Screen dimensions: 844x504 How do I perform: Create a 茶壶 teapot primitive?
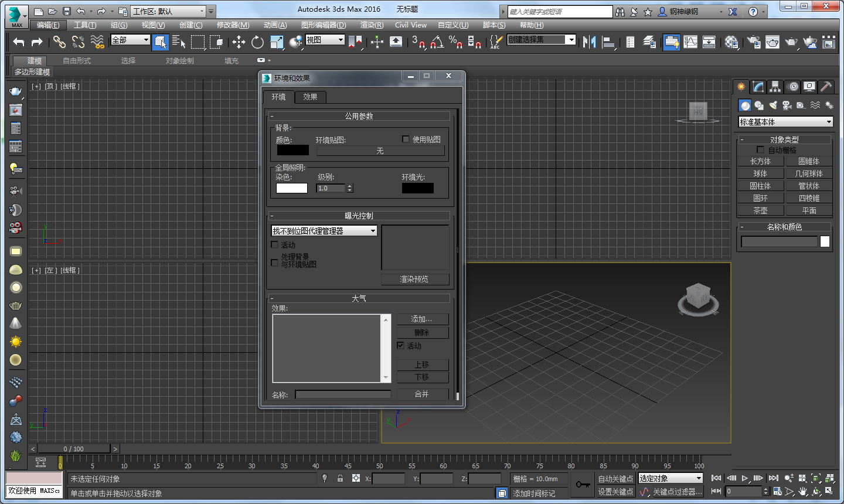pyautogui.click(x=761, y=210)
